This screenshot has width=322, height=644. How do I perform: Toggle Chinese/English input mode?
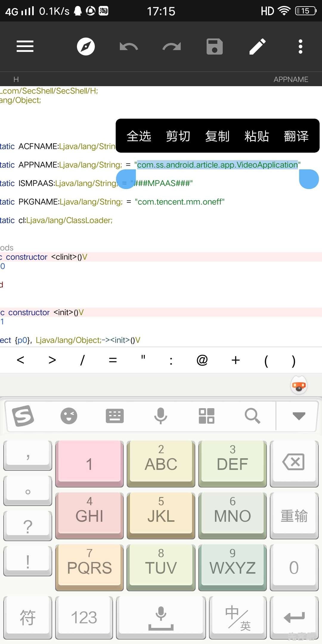pyautogui.click(x=238, y=618)
